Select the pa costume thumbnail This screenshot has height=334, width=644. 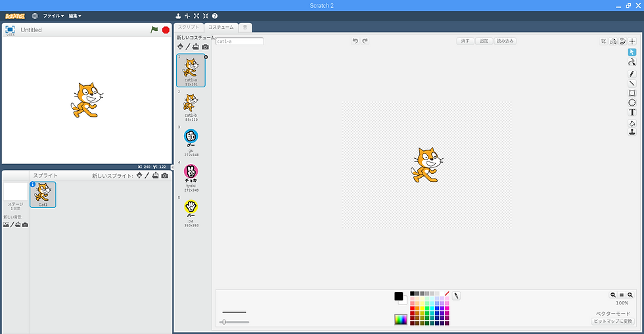pyautogui.click(x=191, y=212)
